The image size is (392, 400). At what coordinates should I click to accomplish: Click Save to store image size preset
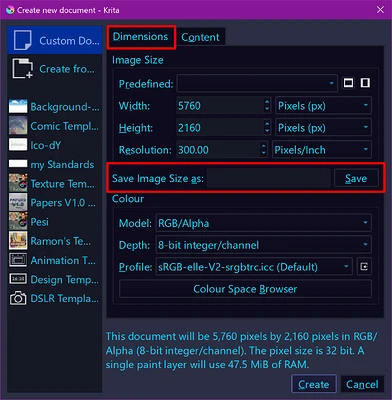point(356,178)
